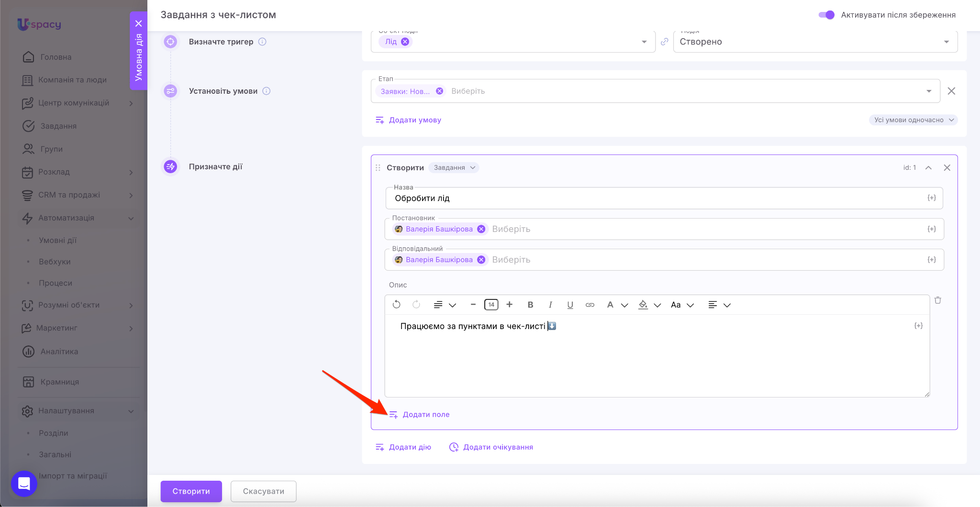Remove Валерія Башкірова from Відповідальний field
The width and height of the screenshot is (980, 507).
[481, 260]
